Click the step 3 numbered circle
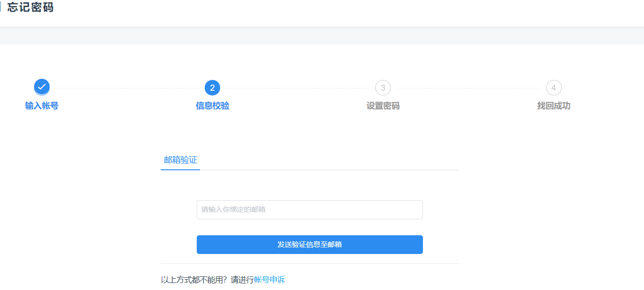The width and height of the screenshot is (644, 290). (x=383, y=87)
